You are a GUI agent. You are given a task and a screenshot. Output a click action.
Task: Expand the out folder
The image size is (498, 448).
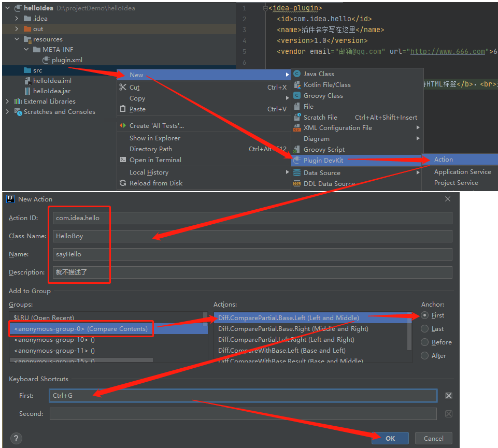[17, 29]
